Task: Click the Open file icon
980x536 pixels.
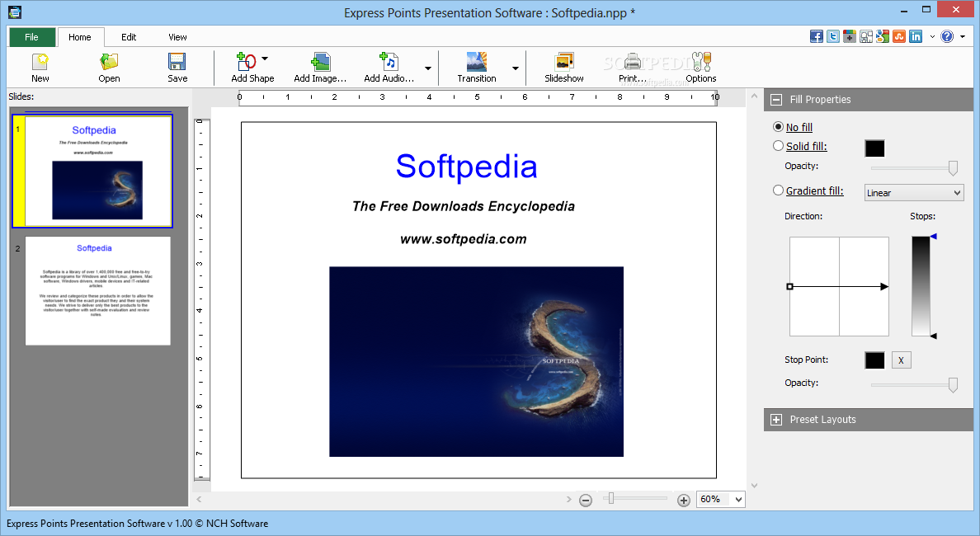Action: 109,62
